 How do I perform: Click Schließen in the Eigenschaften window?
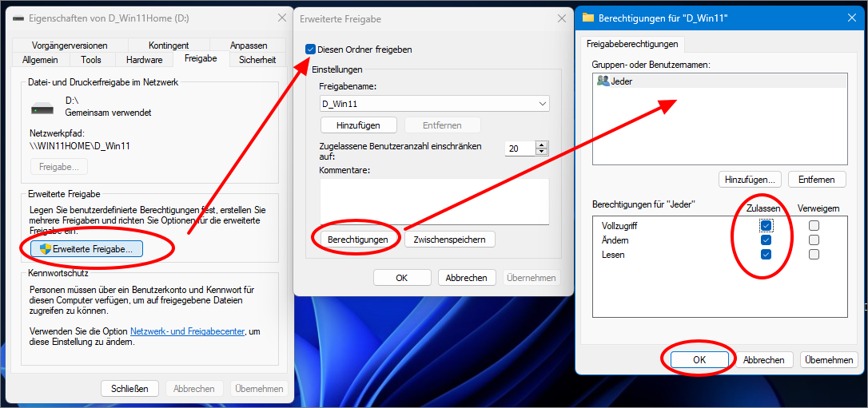(130, 389)
